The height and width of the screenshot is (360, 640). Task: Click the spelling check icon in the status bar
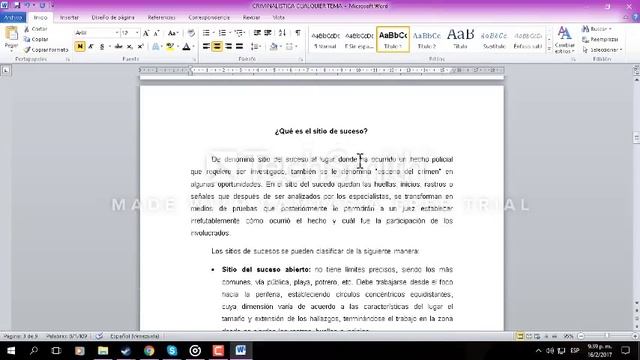99,336
